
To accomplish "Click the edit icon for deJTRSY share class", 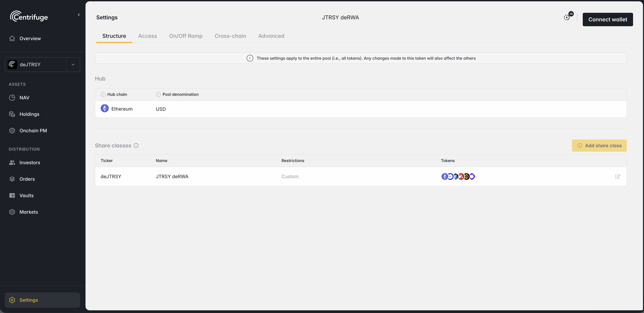I will (617, 177).
